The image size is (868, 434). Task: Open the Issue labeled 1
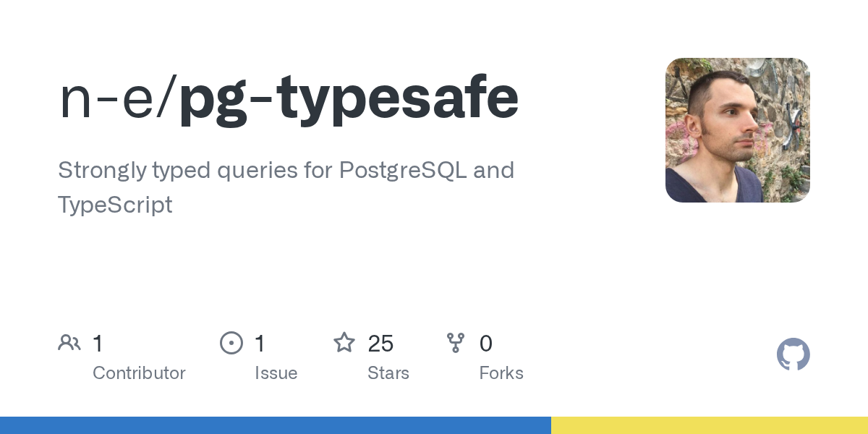tap(260, 344)
